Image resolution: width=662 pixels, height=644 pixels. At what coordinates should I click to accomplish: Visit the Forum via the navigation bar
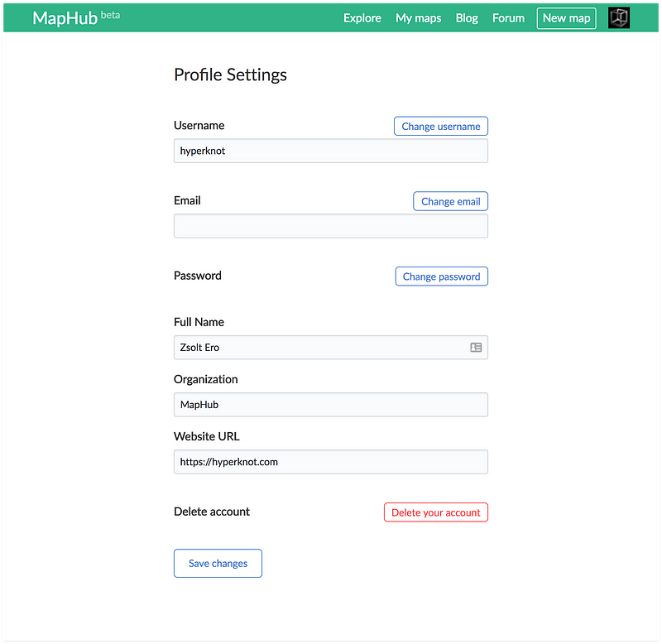click(x=507, y=17)
